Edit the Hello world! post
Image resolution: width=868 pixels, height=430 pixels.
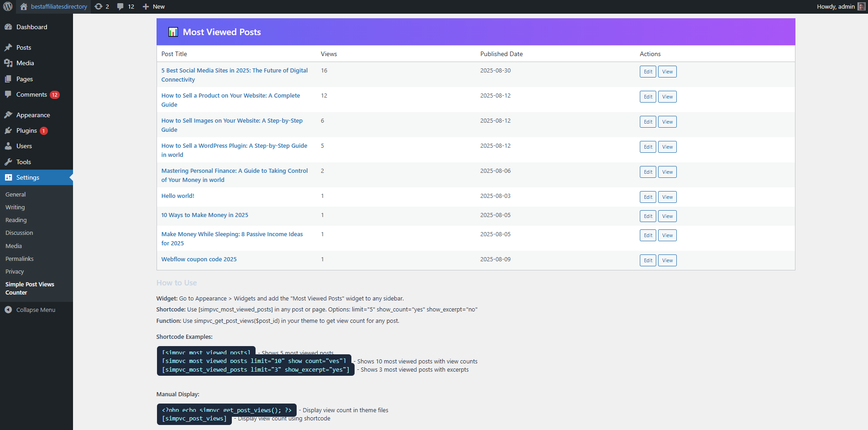pos(648,197)
